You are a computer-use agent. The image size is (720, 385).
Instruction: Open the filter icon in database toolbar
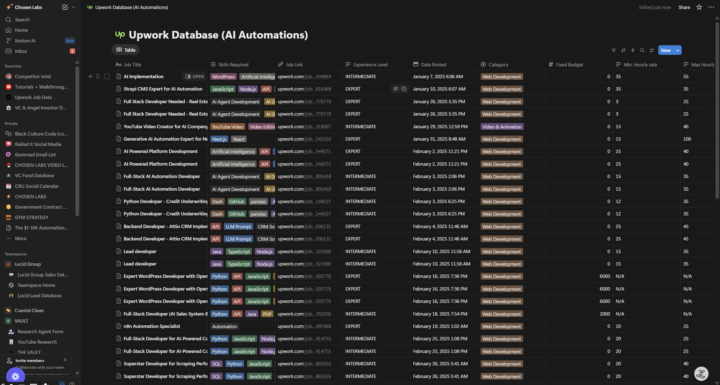[613, 51]
